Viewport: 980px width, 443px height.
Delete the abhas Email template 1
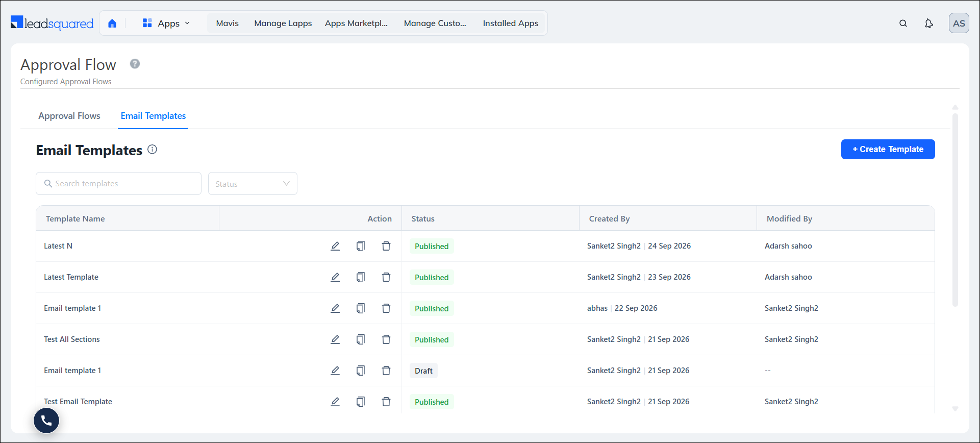(x=386, y=308)
